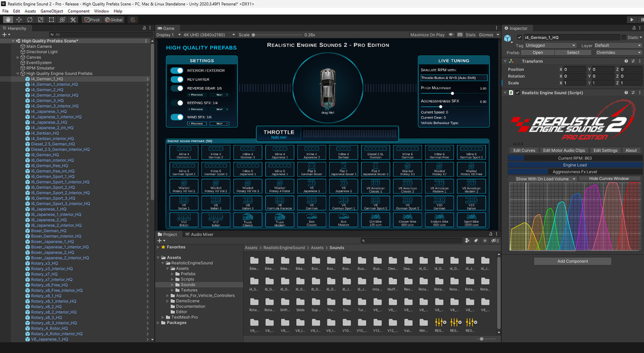Screen dimensions: 644x353
Task: Open the Simulate RPM With dropdown
Action: [x=453, y=78]
